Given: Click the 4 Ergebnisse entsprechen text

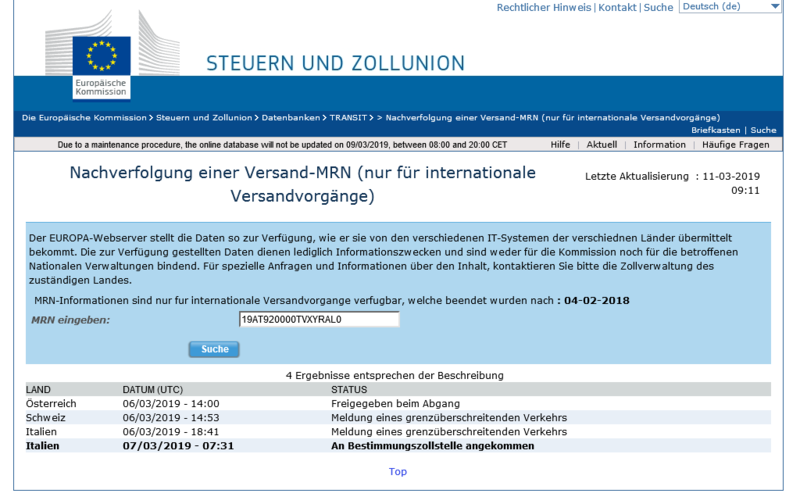Looking at the screenshot, I should pos(394,375).
